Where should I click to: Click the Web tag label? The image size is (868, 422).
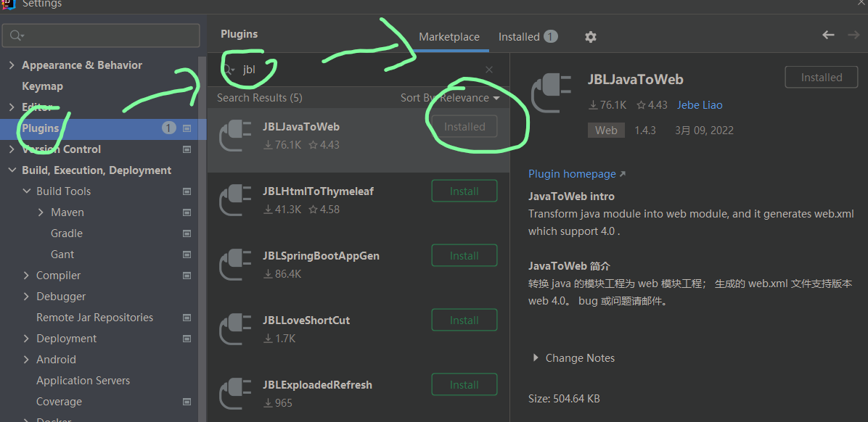(606, 131)
